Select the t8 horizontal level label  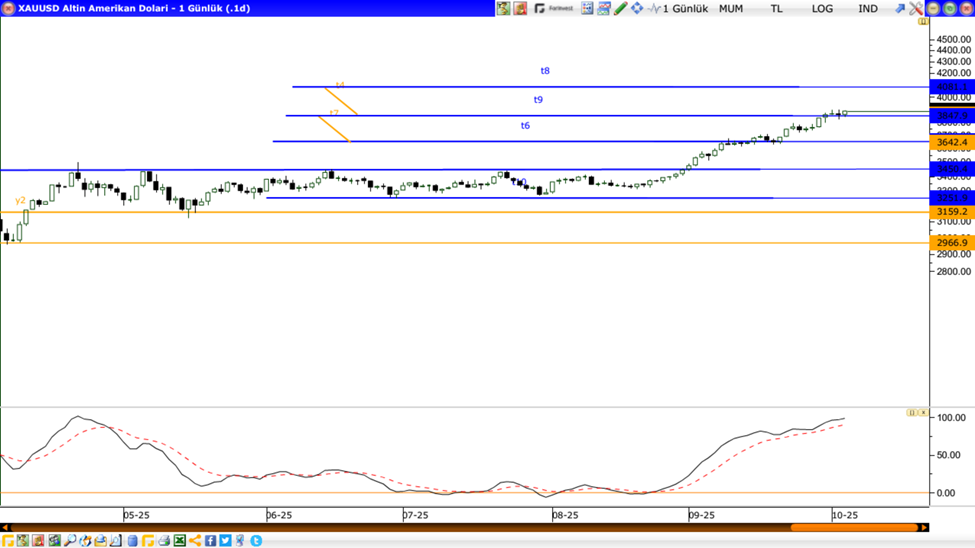click(x=545, y=71)
